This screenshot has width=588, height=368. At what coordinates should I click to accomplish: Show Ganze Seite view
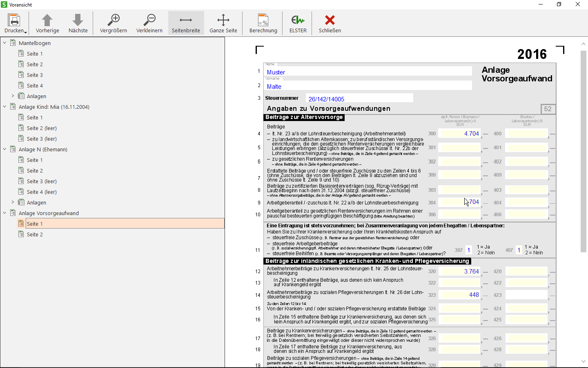coord(223,23)
